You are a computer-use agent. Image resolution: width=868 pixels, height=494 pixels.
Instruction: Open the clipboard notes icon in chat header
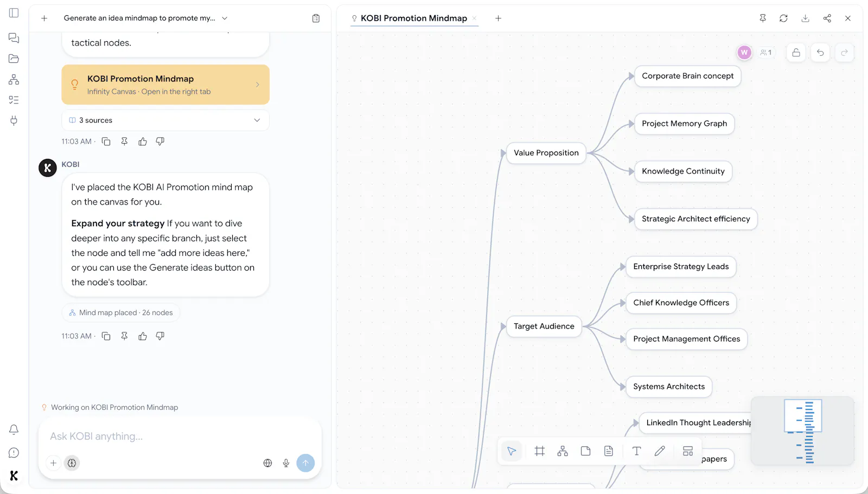point(316,18)
